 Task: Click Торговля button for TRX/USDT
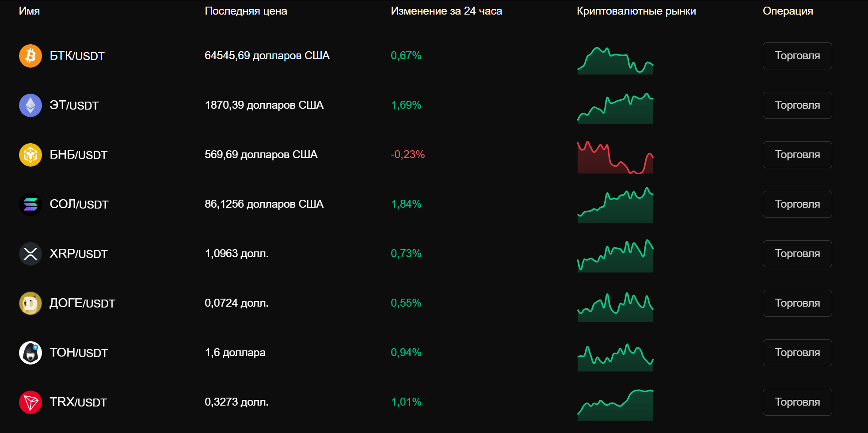pyautogui.click(x=797, y=402)
